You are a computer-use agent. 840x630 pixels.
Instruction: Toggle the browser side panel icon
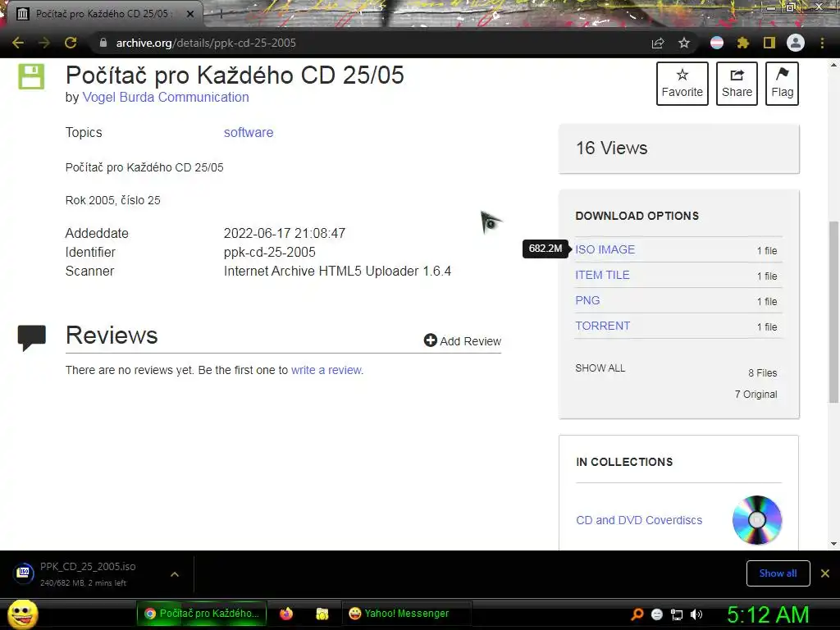[769, 43]
